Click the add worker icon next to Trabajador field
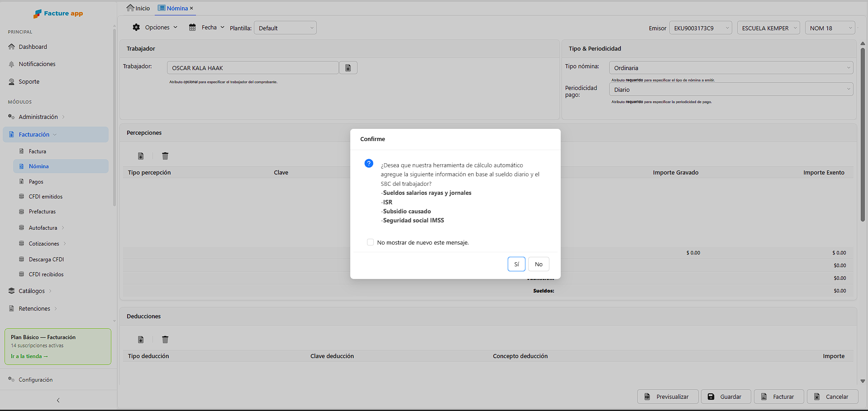Viewport: 868px width, 411px height. tap(348, 68)
